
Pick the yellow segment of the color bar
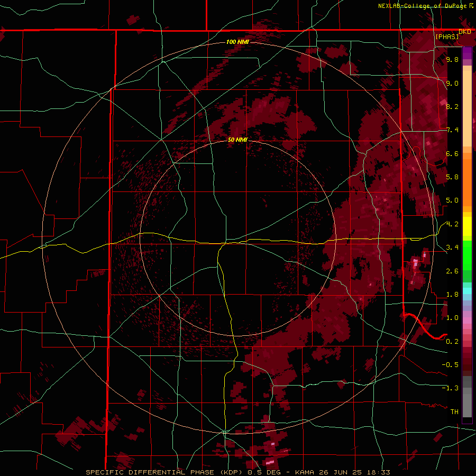click(467, 226)
